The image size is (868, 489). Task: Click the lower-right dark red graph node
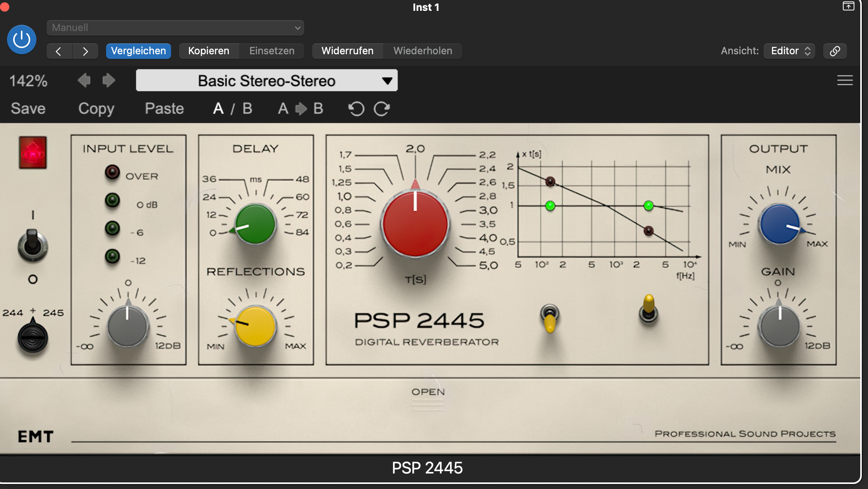(x=649, y=231)
